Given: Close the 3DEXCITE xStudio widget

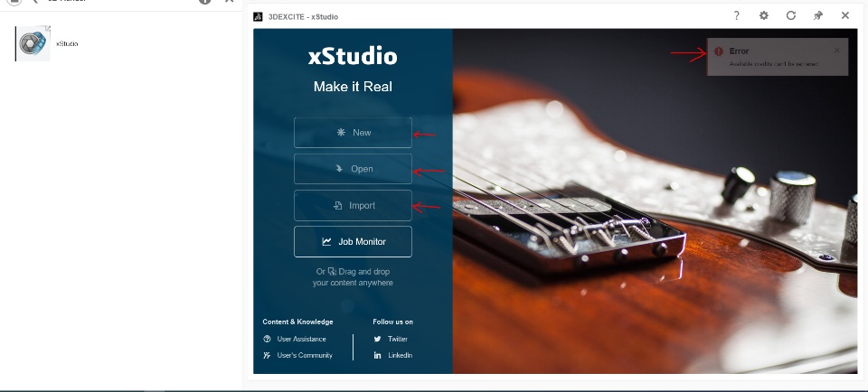Looking at the screenshot, I should (x=844, y=15).
